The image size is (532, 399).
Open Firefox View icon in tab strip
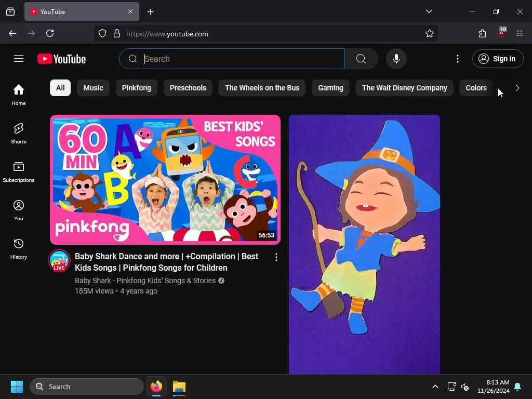10,11
